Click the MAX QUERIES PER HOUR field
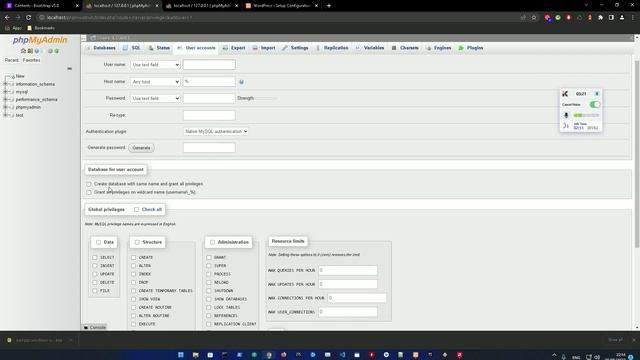Viewport: 640px width, 360px height. pos(348,270)
